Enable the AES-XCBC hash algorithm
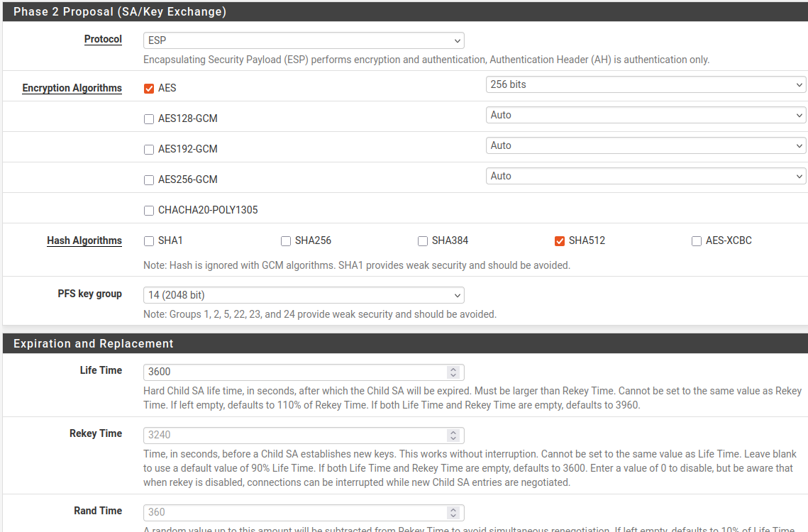The width and height of the screenshot is (808, 532). (x=696, y=241)
